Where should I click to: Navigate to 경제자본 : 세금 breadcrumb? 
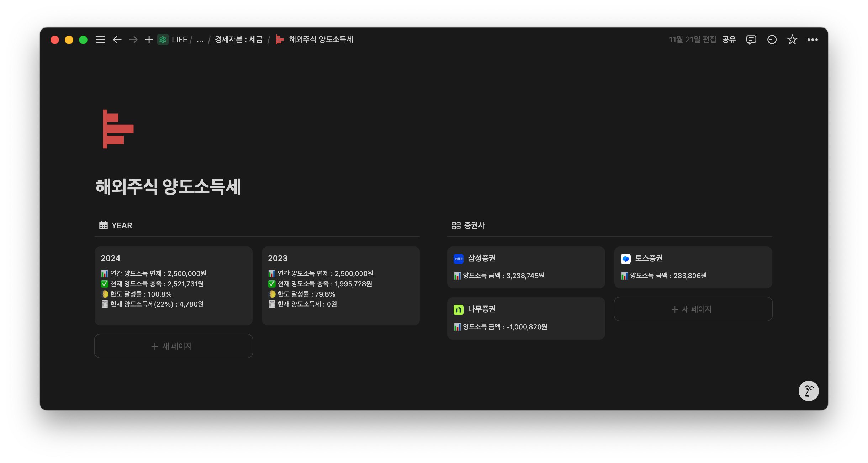click(x=239, y=39)
